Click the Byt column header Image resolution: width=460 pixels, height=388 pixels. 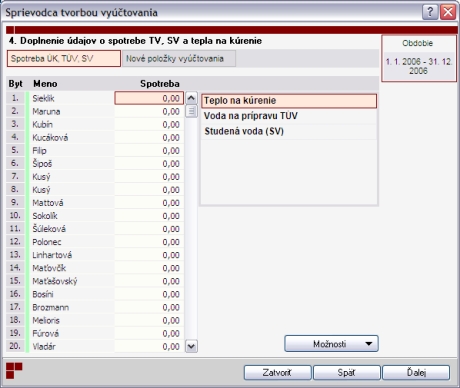pyautogui.click(x=16, y=84)
